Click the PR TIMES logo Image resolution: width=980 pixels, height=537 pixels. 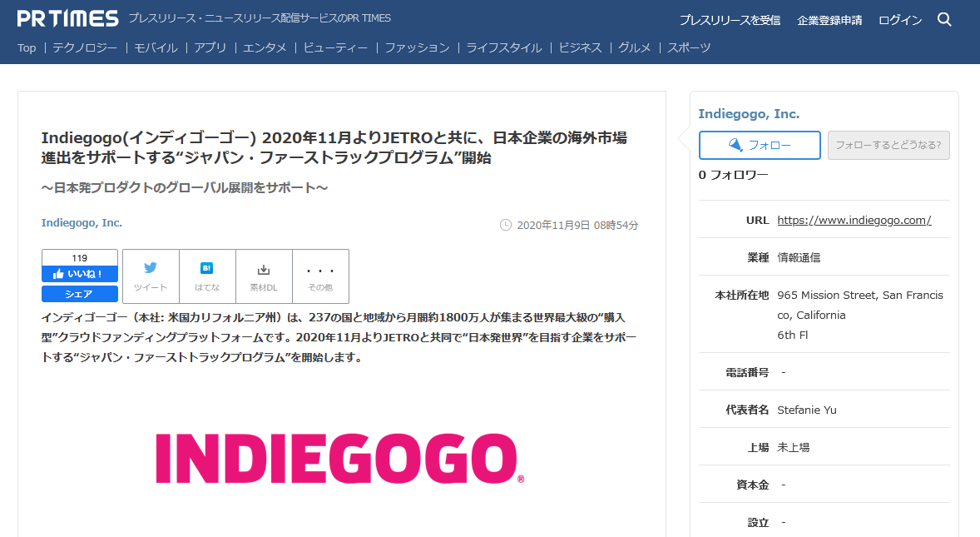(x=67, y=19)
